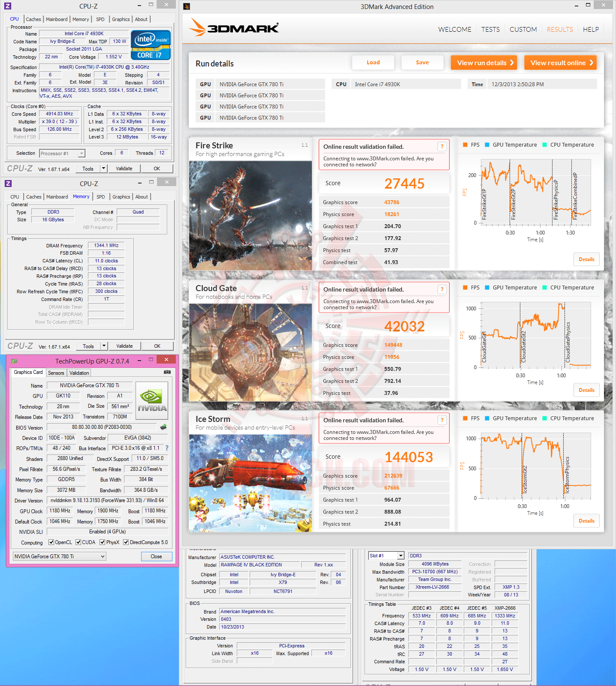Toggle the OpenCL checkbox in GPU-Z
The width and height of the screenshot is (616, 686).
(51, 542)
